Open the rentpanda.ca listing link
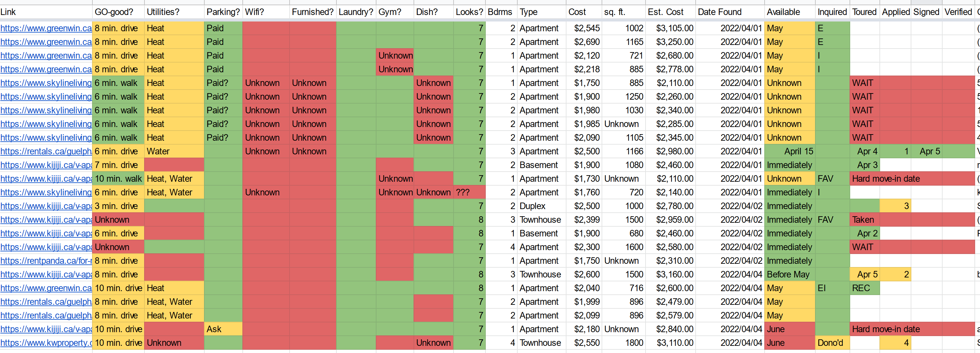This screenshot has width=980, height=353. coord(46,261)
